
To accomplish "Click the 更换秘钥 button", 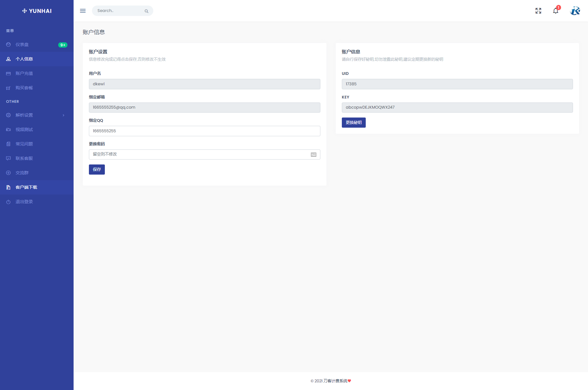I will coord(353,122).
